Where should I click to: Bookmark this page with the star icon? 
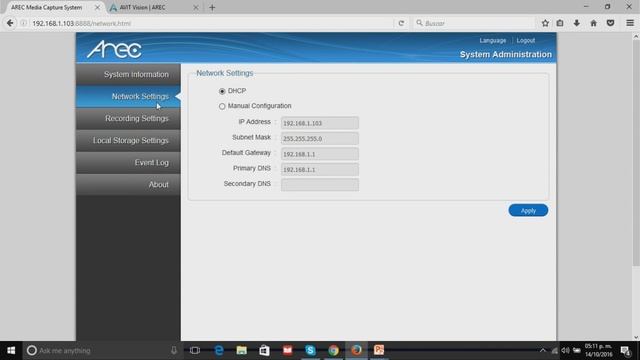545,23
